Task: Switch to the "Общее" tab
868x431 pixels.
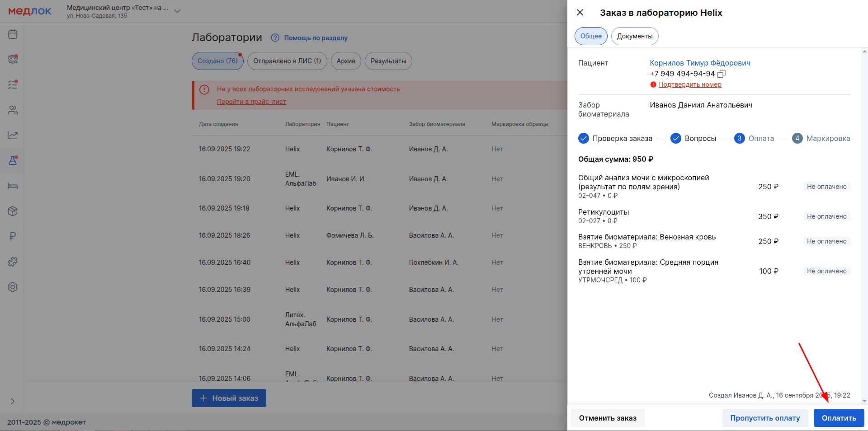Action: coord(591,36)
